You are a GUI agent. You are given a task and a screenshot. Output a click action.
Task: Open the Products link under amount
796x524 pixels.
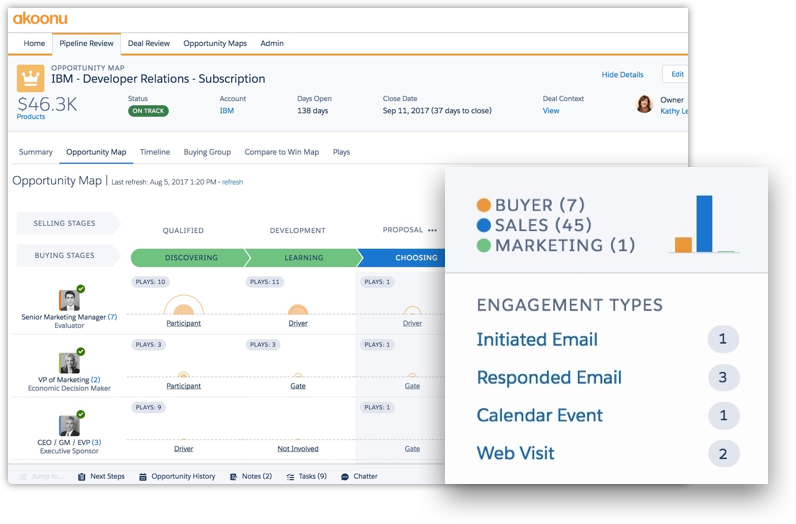pos(31,117)
